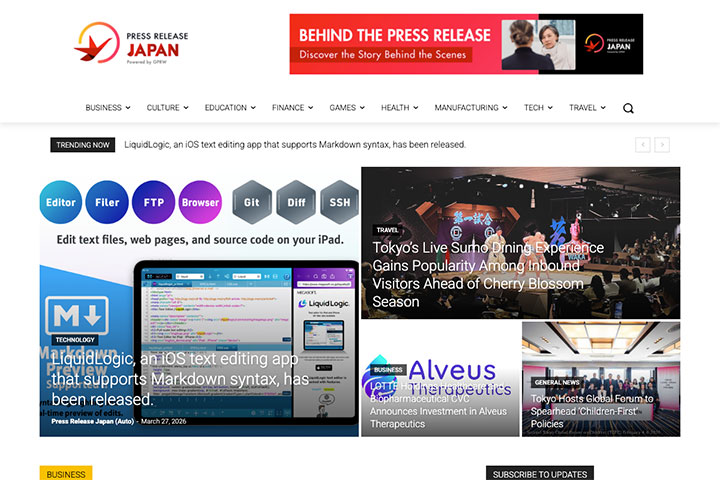Open the Tokyo Sumo Dining article headline
The height and width of the screenshot is (480, 720).
pyautogui.click(x=488, y=275)
